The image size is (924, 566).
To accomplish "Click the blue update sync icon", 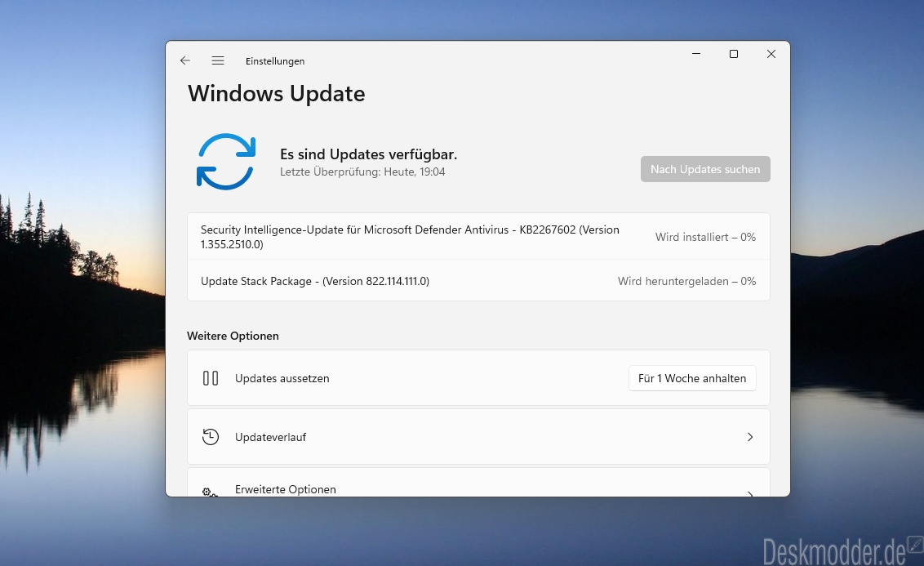I will 226,162.
